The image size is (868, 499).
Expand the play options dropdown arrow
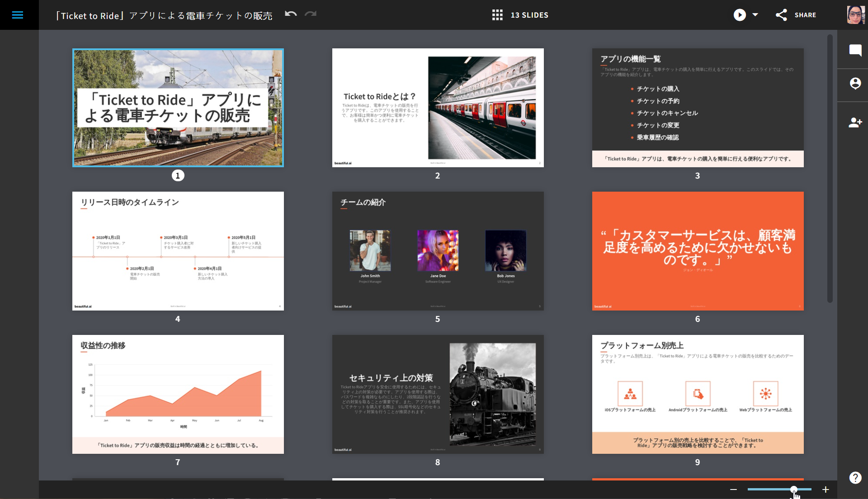[x=755, y=15]
